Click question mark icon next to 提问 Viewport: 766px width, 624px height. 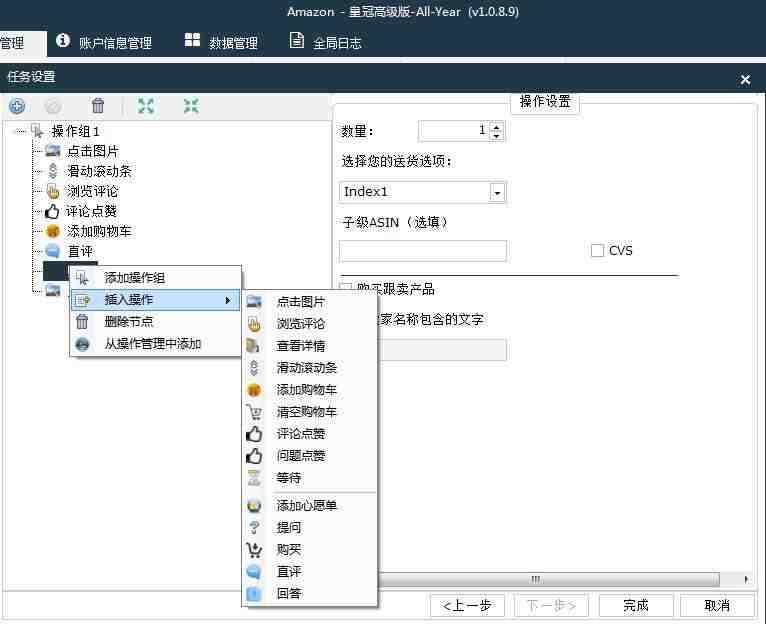(254, 527)
